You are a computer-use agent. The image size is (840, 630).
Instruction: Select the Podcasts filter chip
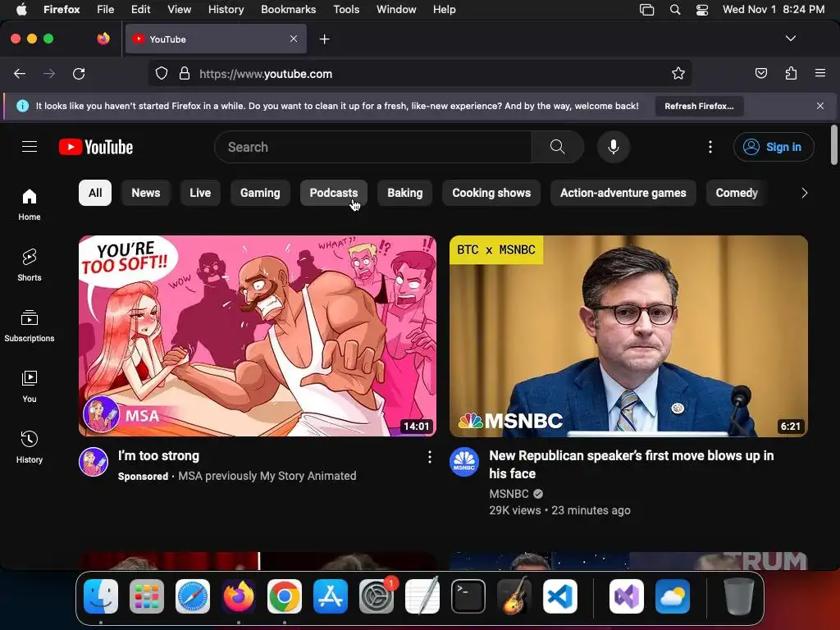click(x=333, y=193)
